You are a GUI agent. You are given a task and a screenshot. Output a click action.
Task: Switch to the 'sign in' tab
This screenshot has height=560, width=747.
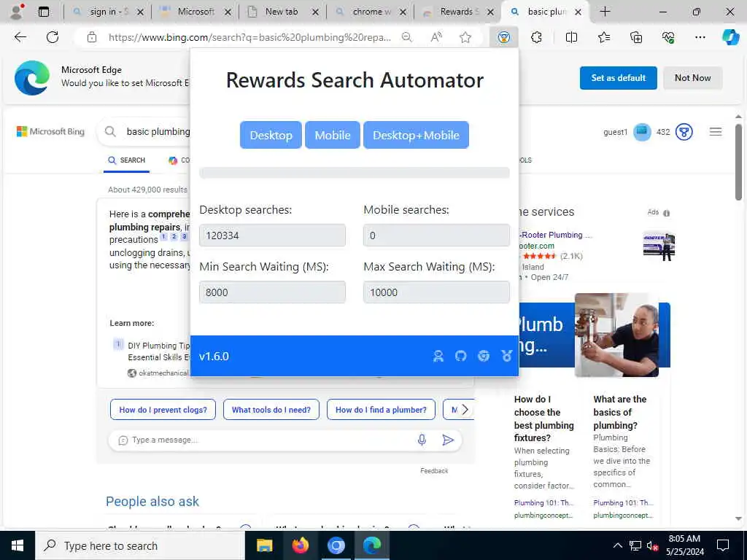pos(108,12)
